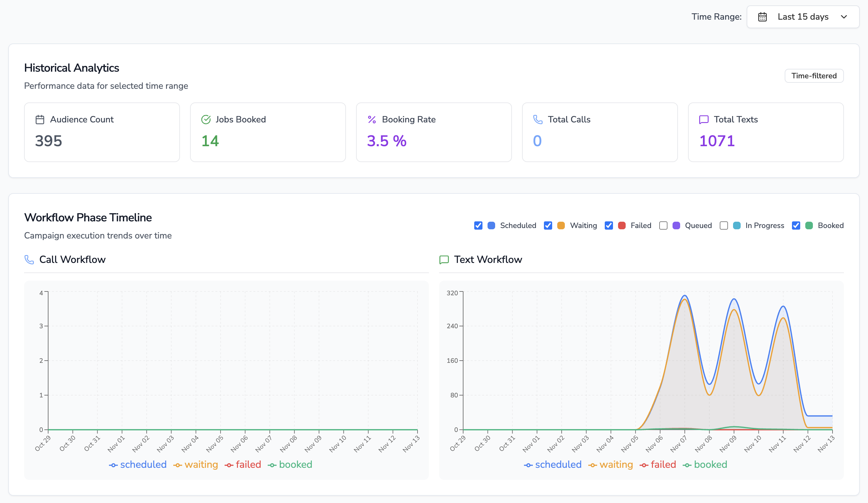Disable the Waiting phase checkbox
The width and height of the screenshot is (868, 503).
[x=548, y=225]
